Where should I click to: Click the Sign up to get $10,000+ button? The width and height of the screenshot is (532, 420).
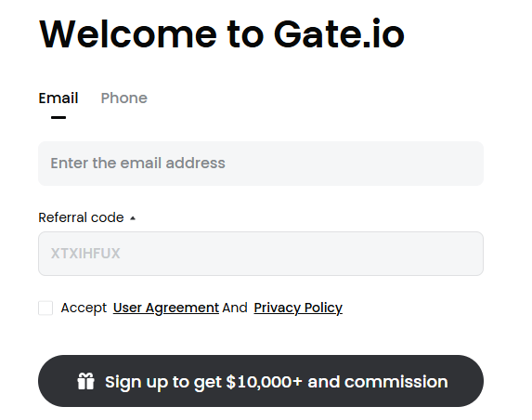(x=261, y=381)
